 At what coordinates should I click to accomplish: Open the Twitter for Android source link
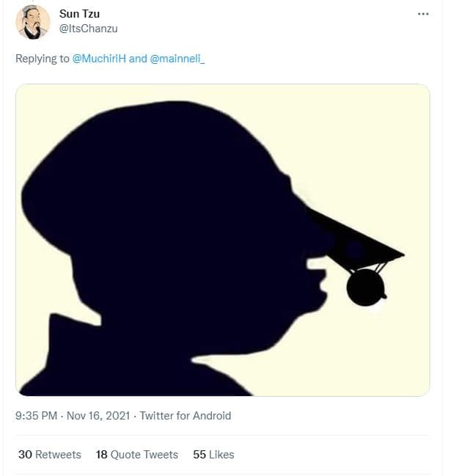click(x=185, y=416)
